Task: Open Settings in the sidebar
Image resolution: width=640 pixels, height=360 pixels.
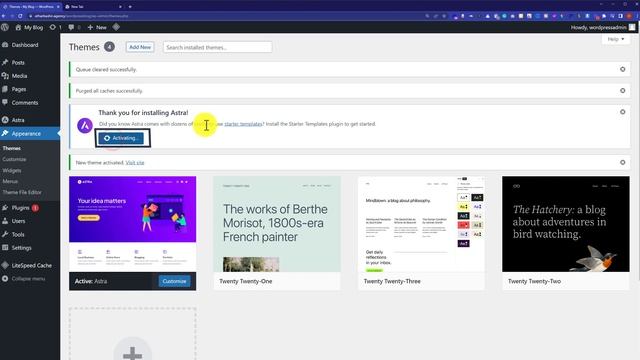Action: [21, 248]
